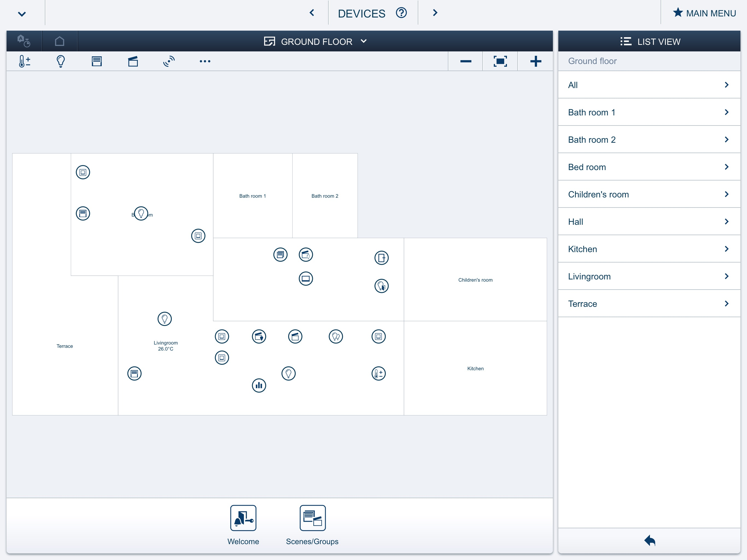Viewport: 747px width, 560px height.
Task: Expand the Bed room chevron
Action: coord(727,167)
